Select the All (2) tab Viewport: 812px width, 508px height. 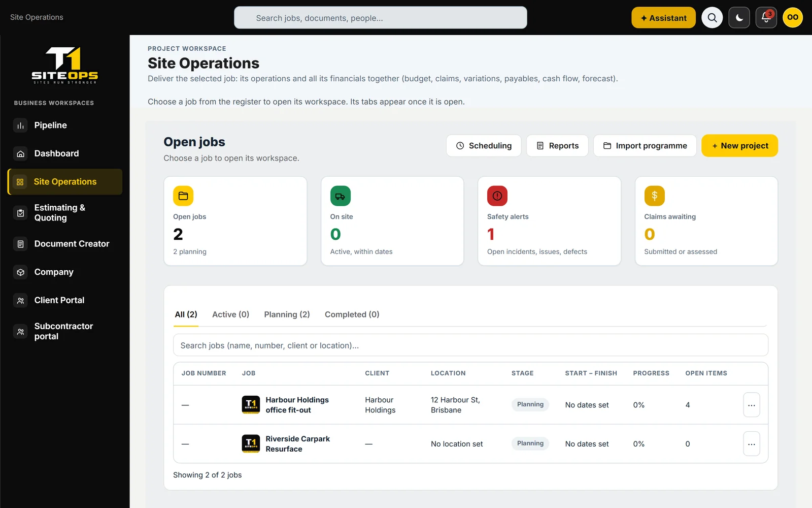(x=186, y=314)
